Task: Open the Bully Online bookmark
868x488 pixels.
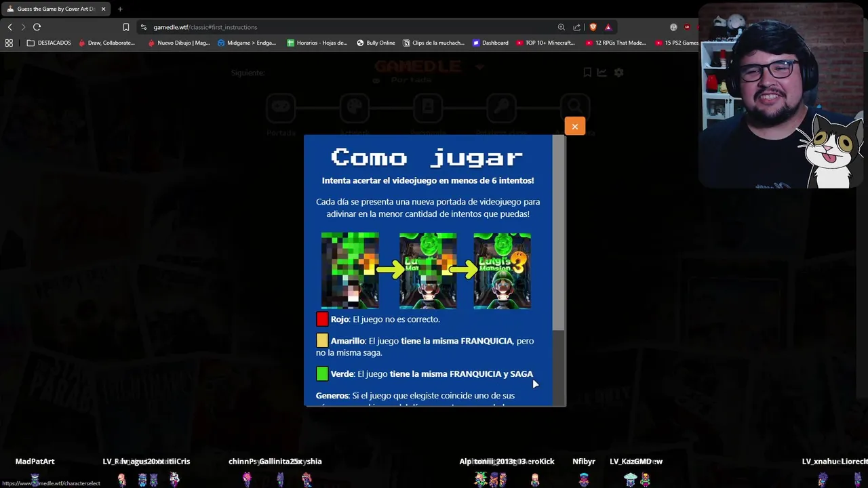Action: click(376, 43)
